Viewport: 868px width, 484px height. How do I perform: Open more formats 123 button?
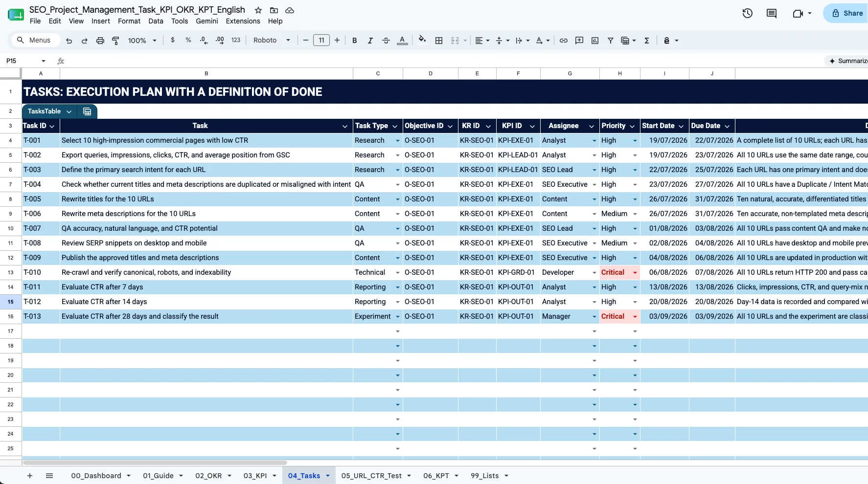[x=236, y=40]
